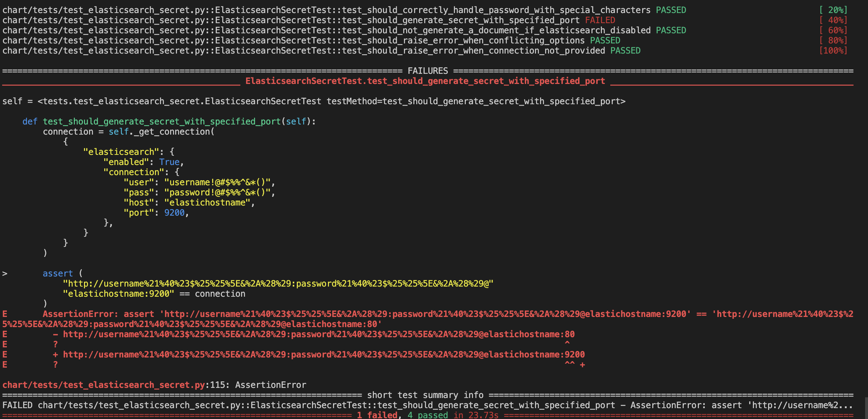
Task: Click the short test summary info header
Action: pos(425,395)
